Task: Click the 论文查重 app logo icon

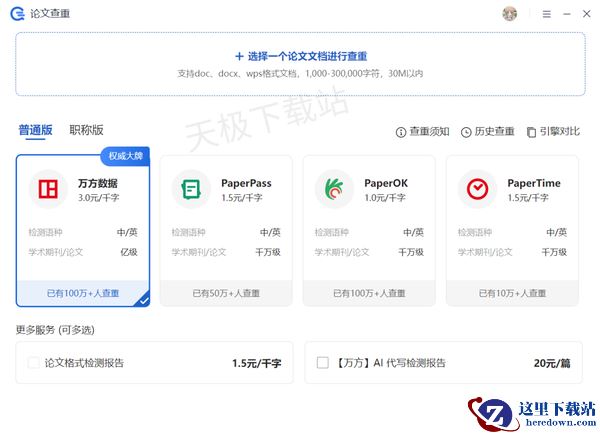Action: point(17,14)
